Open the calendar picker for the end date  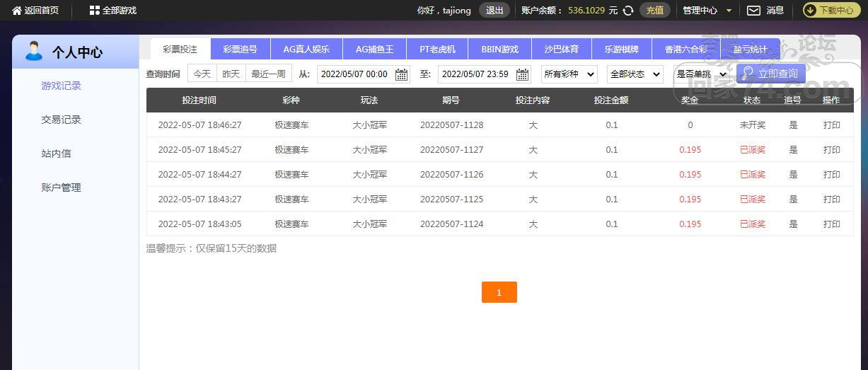522,74
